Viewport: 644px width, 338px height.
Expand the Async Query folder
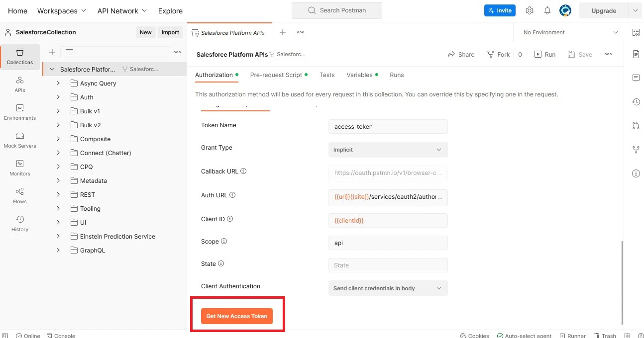(x=58, y=83)
